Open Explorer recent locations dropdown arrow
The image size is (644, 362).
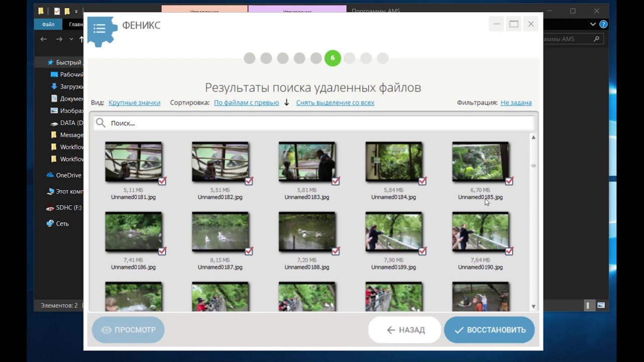[x=71, y=39]
